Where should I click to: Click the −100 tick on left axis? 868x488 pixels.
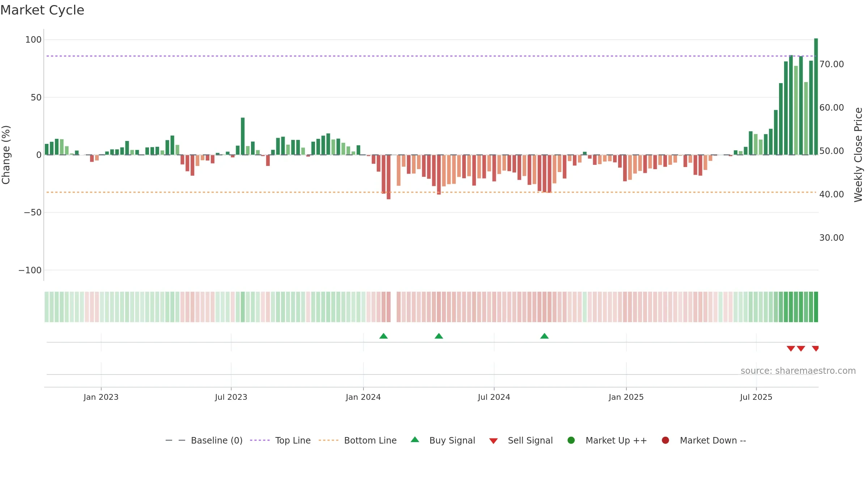[x=30, y=270]
